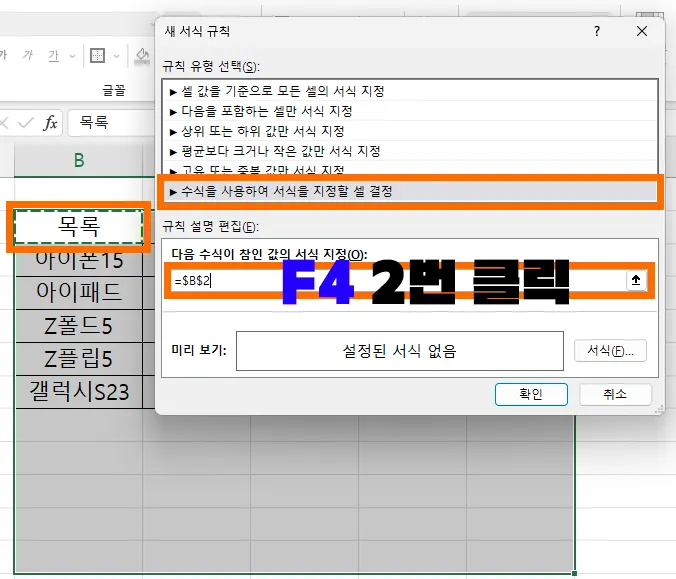The image size is (676, 579).
Task: Click the formula input containing =$B$2
Action: click(x=396, y=281)
